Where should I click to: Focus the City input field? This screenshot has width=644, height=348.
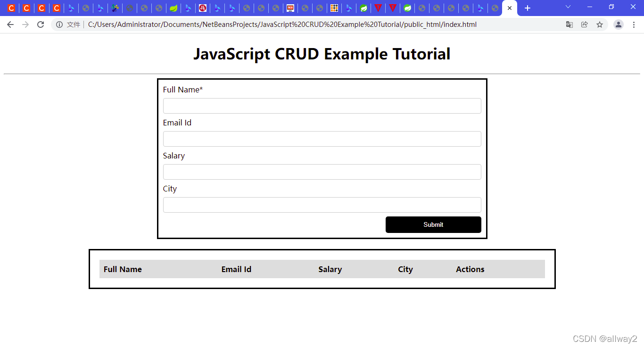point(322,205)
